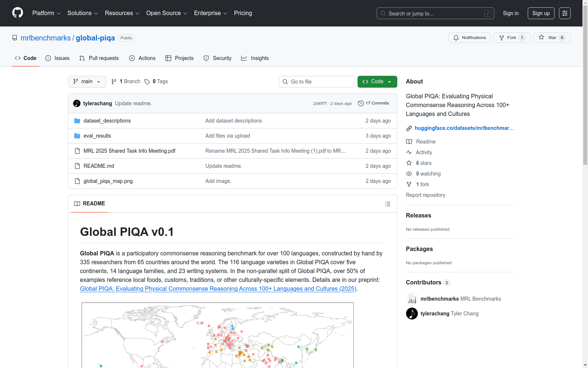The image size is (588, 368).
Task: Click the Notifications button
Action: 470,38
